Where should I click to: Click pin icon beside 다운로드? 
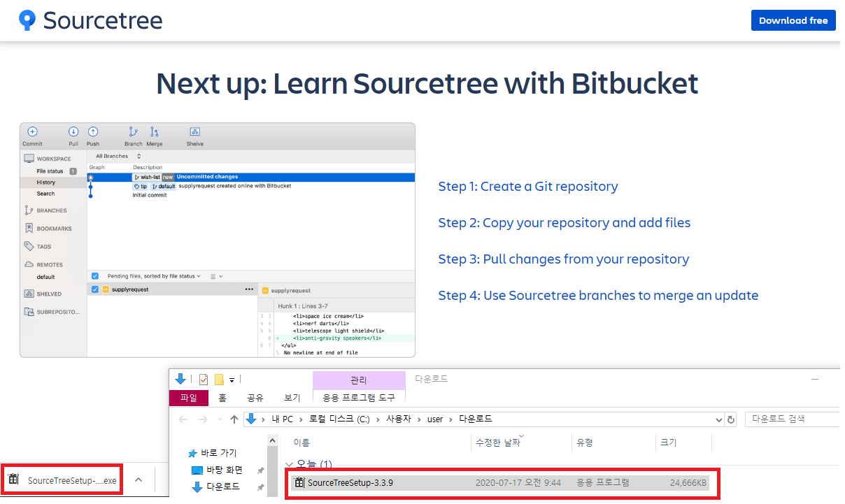(260, 487)
